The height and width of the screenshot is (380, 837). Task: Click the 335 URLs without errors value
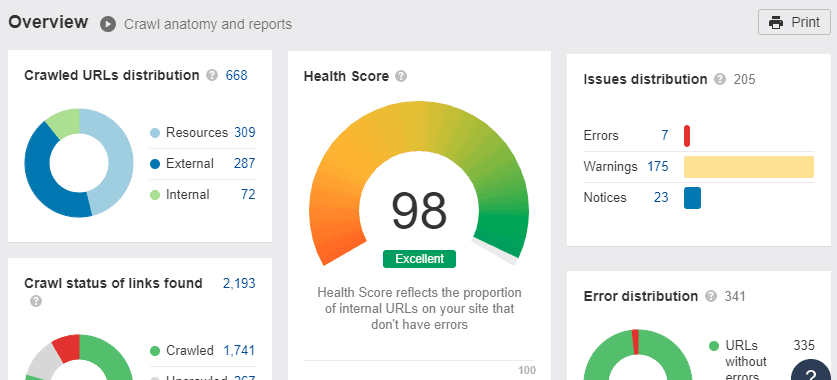click(804, 345)
